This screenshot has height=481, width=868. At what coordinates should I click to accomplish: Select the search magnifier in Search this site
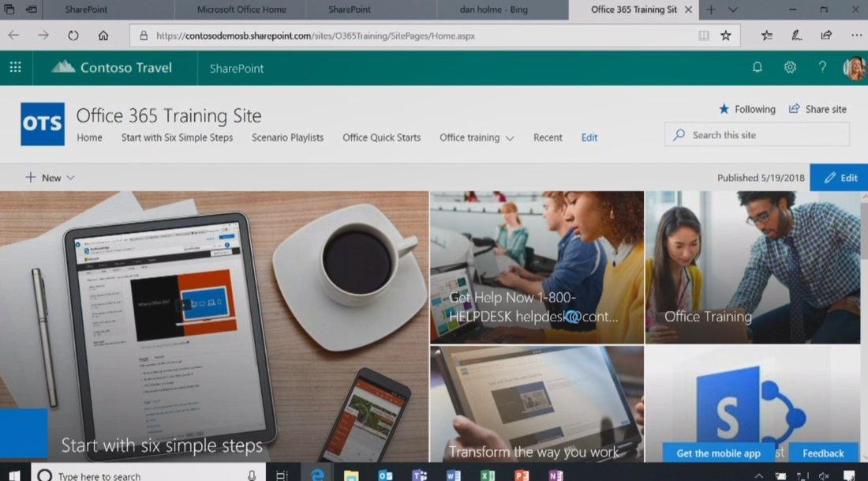(x=679, y=134)
